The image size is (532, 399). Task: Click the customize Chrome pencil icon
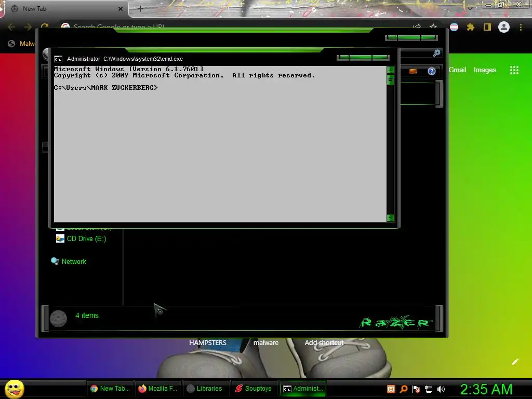click(515, 362)
